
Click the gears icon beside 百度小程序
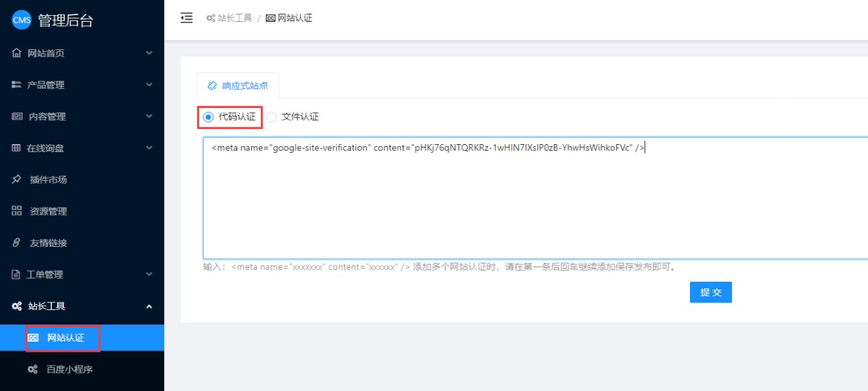click(33, 369)
